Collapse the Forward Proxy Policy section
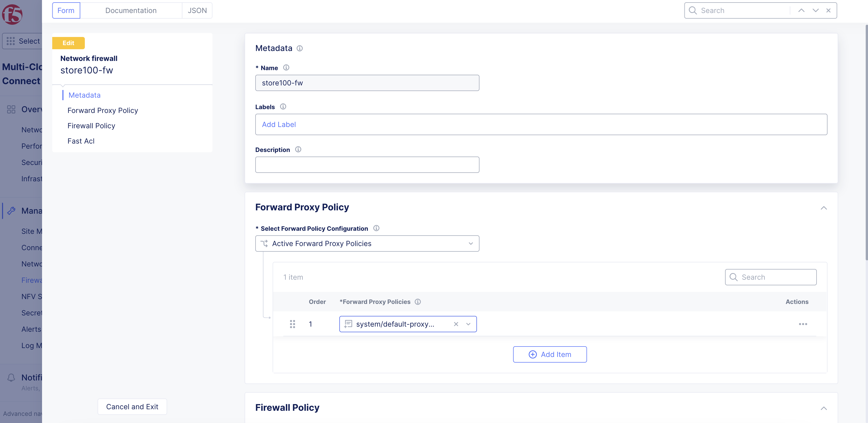Screen dimensions: 868x423 824,208
